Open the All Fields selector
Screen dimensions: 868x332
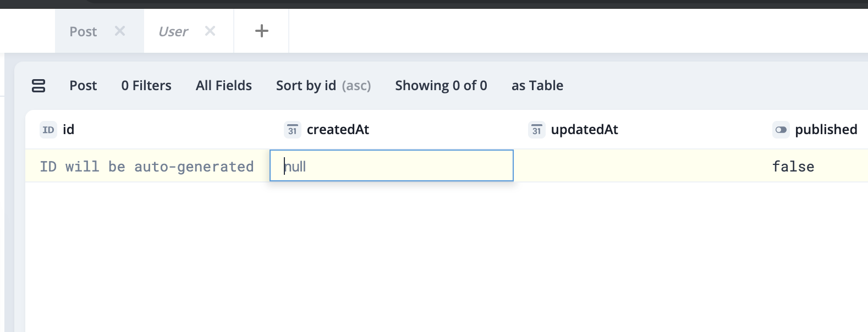click(x=223, y=86)
